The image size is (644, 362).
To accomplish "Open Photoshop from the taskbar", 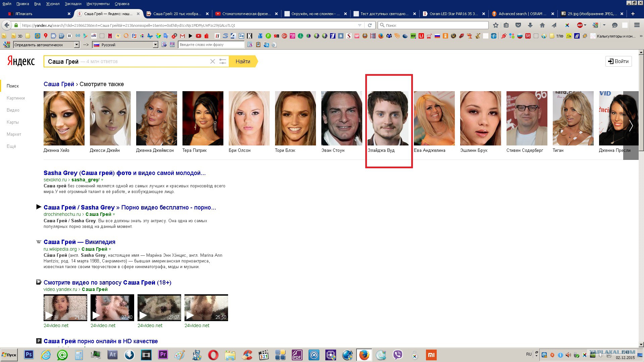I will click(x=29, y=355).
